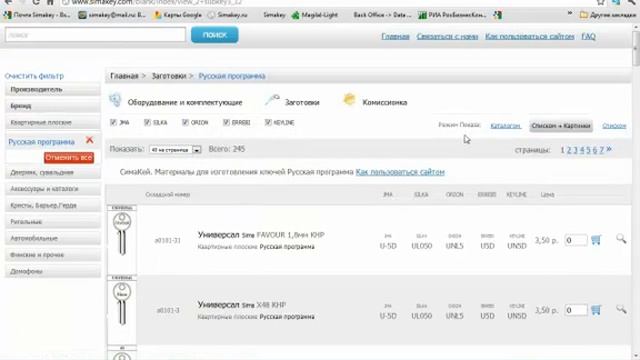Toggle the KEYLINE brand checkbox
The height and width of the screenshot is (360, 640).
coord(268,122)
